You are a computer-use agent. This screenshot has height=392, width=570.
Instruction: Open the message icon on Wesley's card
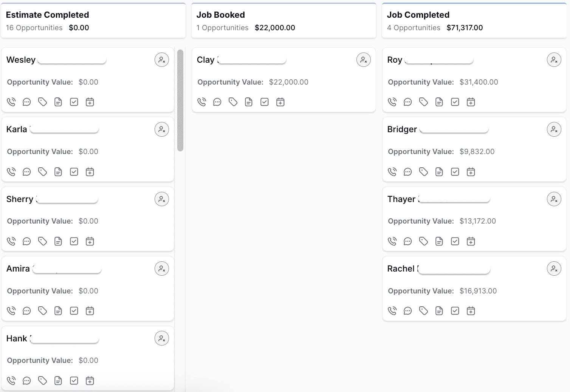coord(26,102)
